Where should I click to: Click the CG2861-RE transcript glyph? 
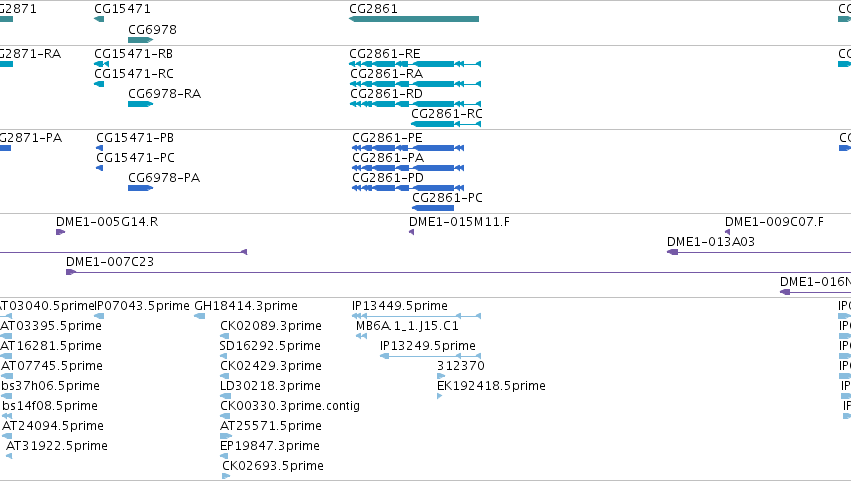click(x=415, y=64)
